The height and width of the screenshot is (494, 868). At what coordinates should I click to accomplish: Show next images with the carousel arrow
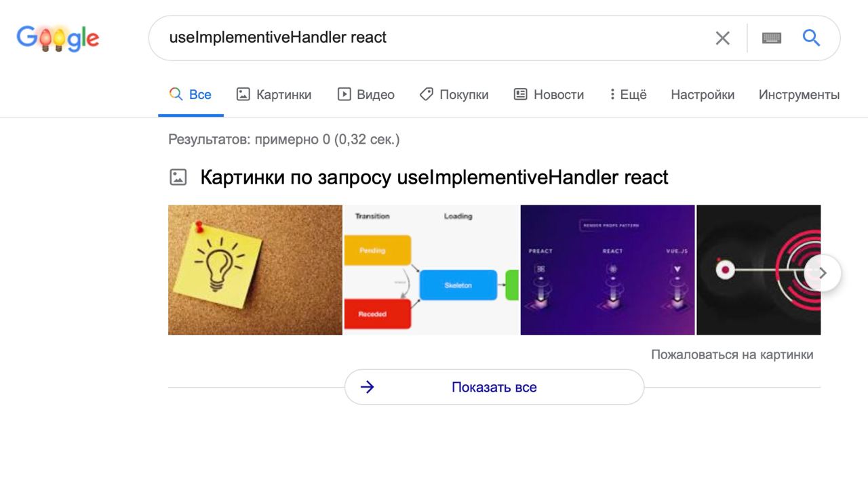tap(823, 273)
